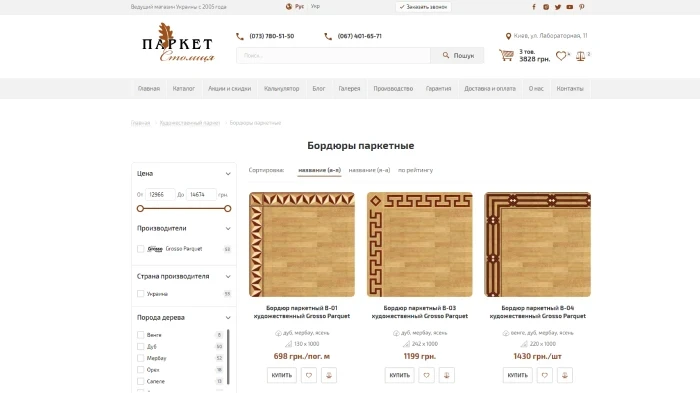Open Контакты menu item
Screen dimensions: 700x393
click(x=570, y=88)
